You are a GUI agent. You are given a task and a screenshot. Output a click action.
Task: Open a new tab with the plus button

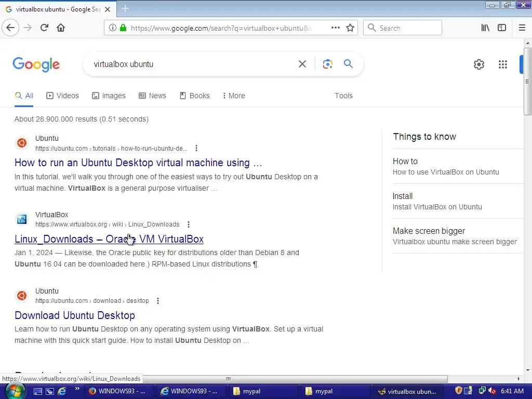click(125, 8)
